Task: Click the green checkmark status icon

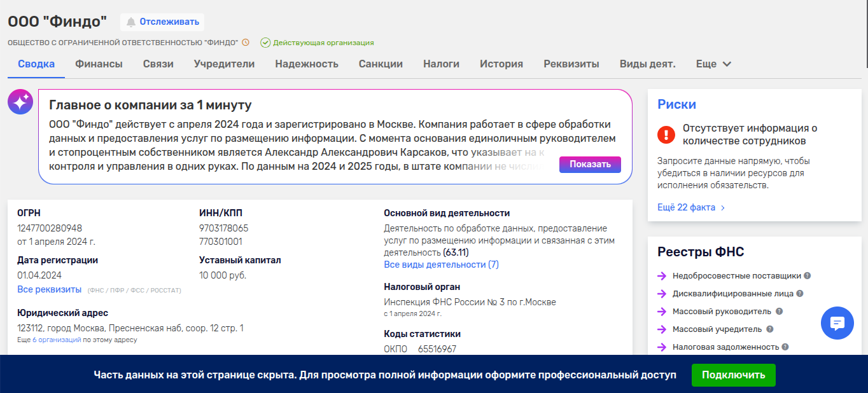Action: click(265, 43)
